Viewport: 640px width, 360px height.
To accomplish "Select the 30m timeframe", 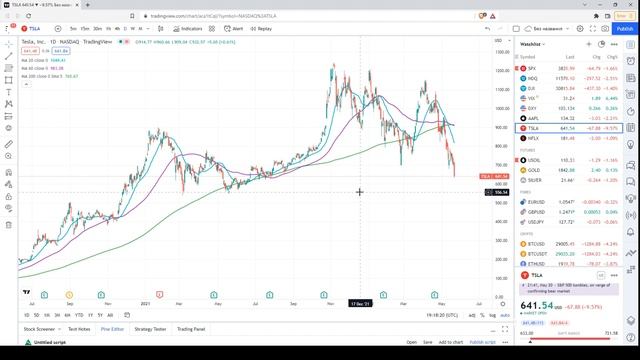I will click(97, 29).
